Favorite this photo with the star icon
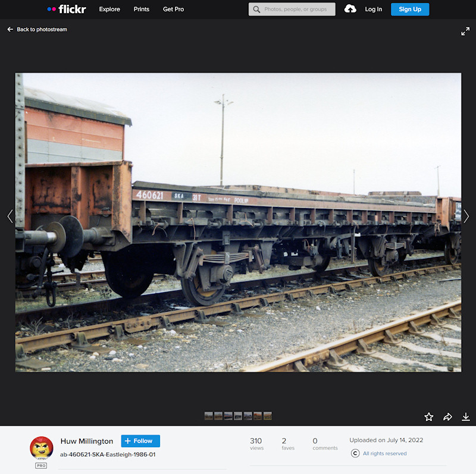This screenshot has height=474, width=476. (x=429, y=417)
